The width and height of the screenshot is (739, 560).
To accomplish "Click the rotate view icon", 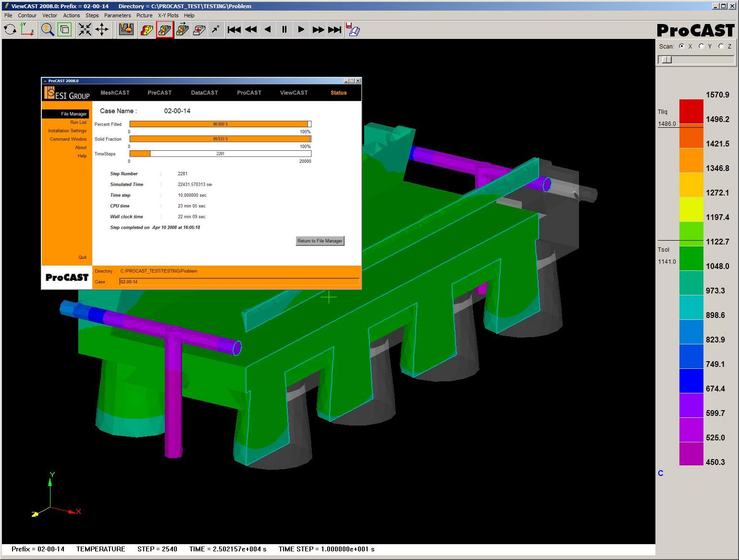I will click(x=10, y=30).
